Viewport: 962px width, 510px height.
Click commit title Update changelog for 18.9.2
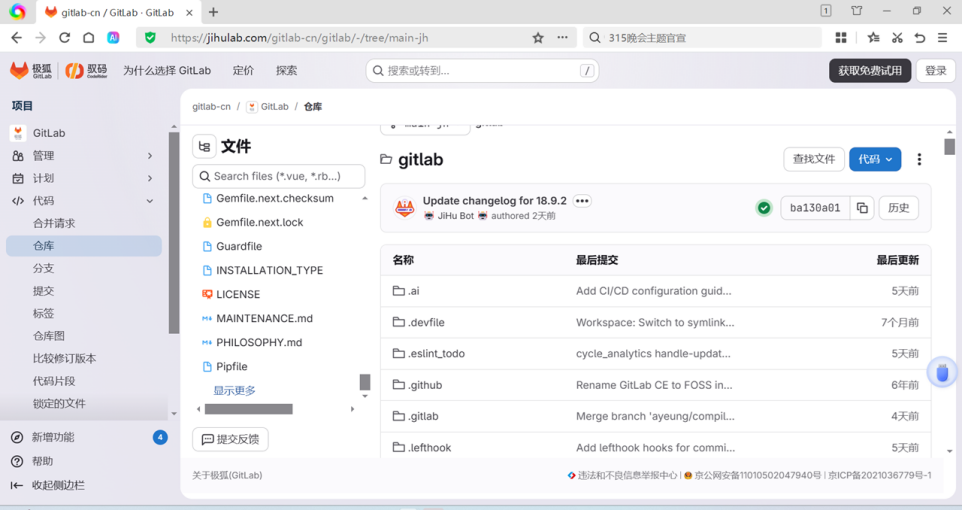click(494, 201)
